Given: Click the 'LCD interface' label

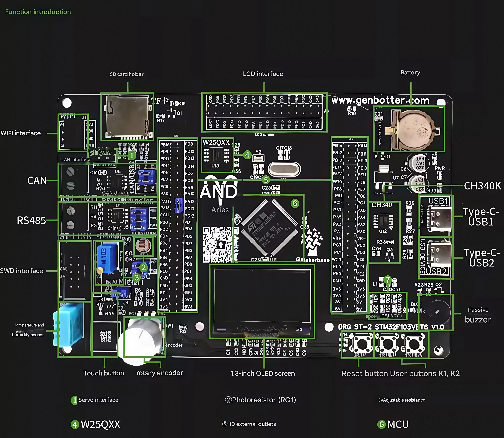Looking at the screenshot, I should [x=263, y=74].
